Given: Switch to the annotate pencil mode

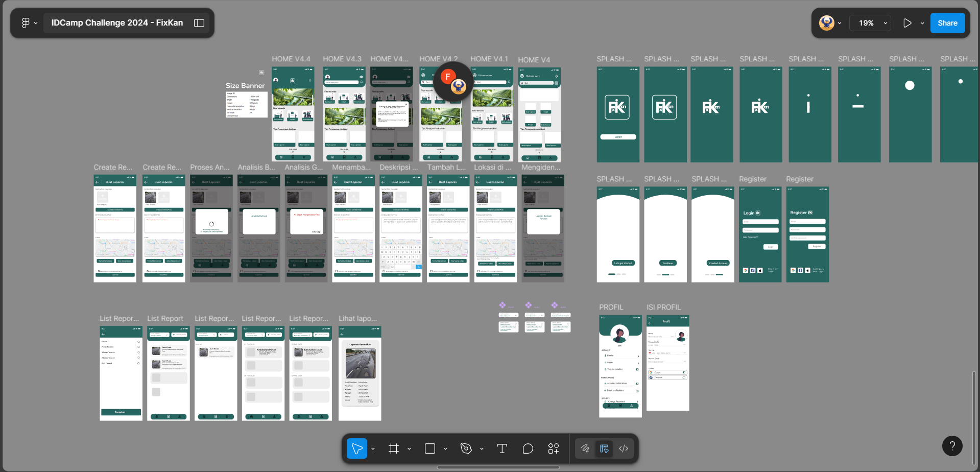Looking at the screenshot, I should [x=585, y=448].
